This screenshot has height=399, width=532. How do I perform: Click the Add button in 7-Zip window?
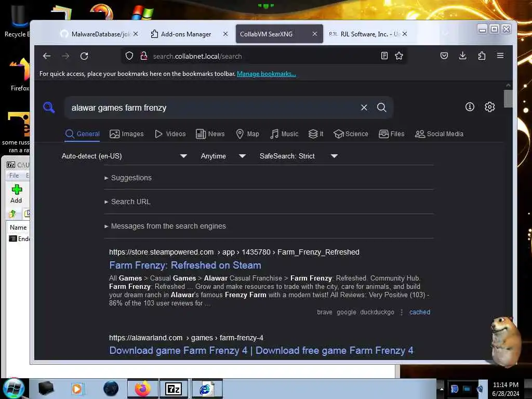click(16, 194)
